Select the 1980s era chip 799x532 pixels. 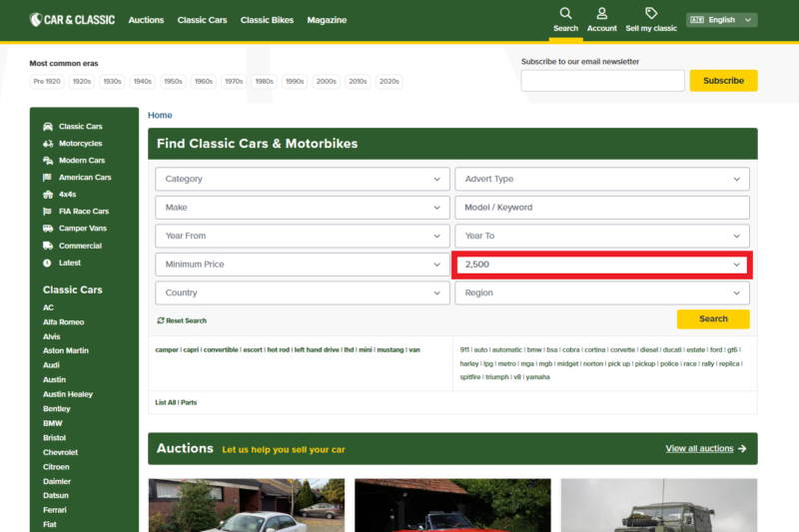click(x=264, y=82)
